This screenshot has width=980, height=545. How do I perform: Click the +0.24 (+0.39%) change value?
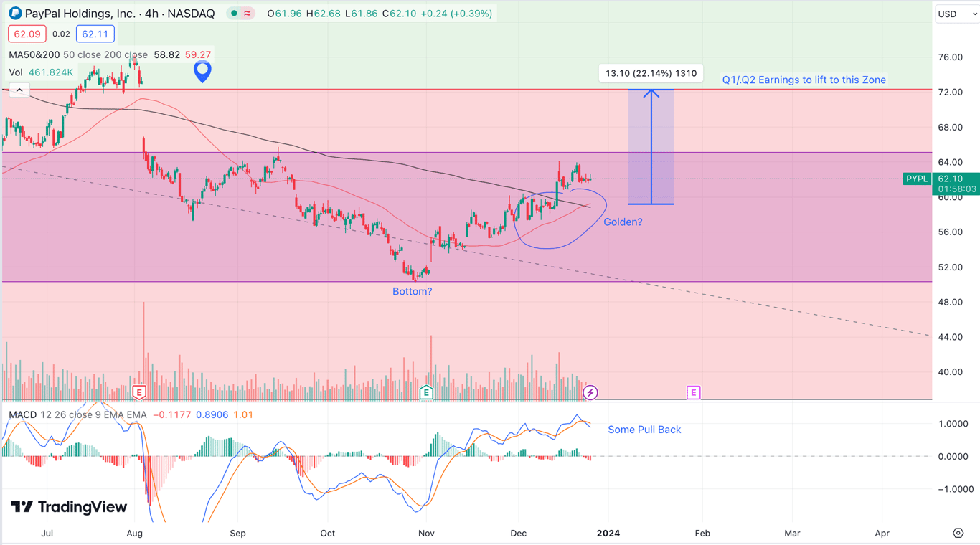458,14
